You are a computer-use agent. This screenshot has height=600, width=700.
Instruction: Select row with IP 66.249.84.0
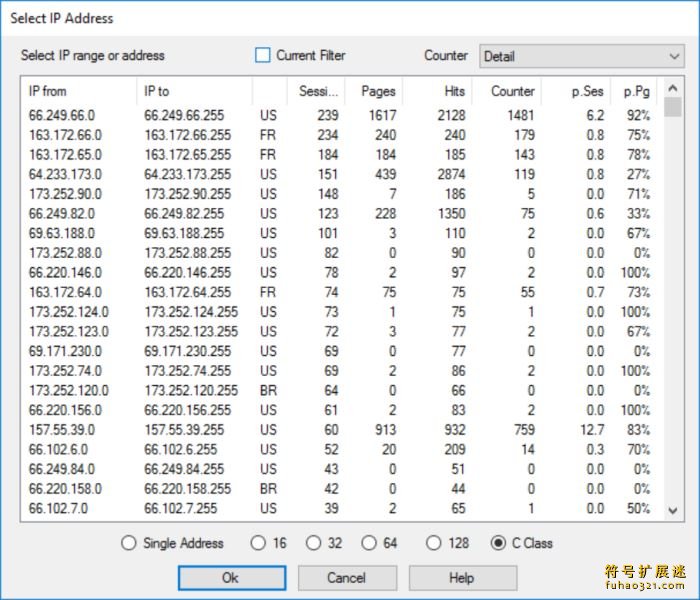(340, 469)
